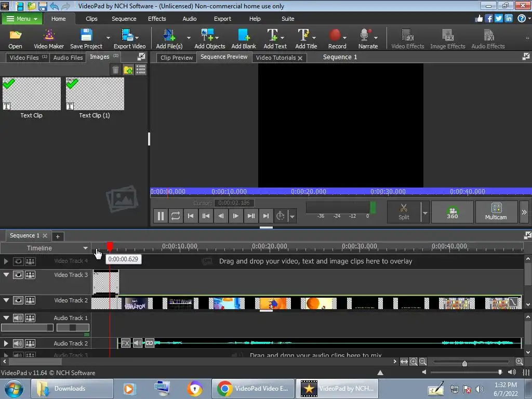Toggle visibility eye on Video Track 2
This screenshot has height=399, width=532.
[18, 300]
